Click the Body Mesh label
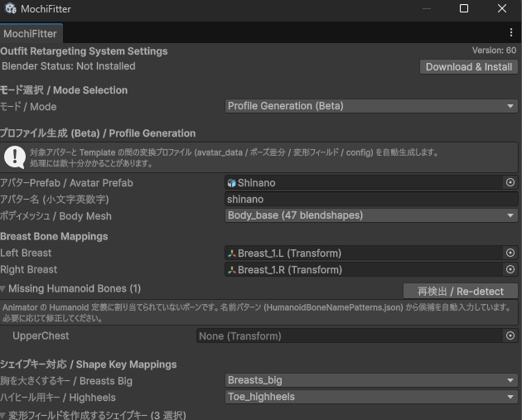The width and height of the screenshot is (522, 420). tap(56, 216)
